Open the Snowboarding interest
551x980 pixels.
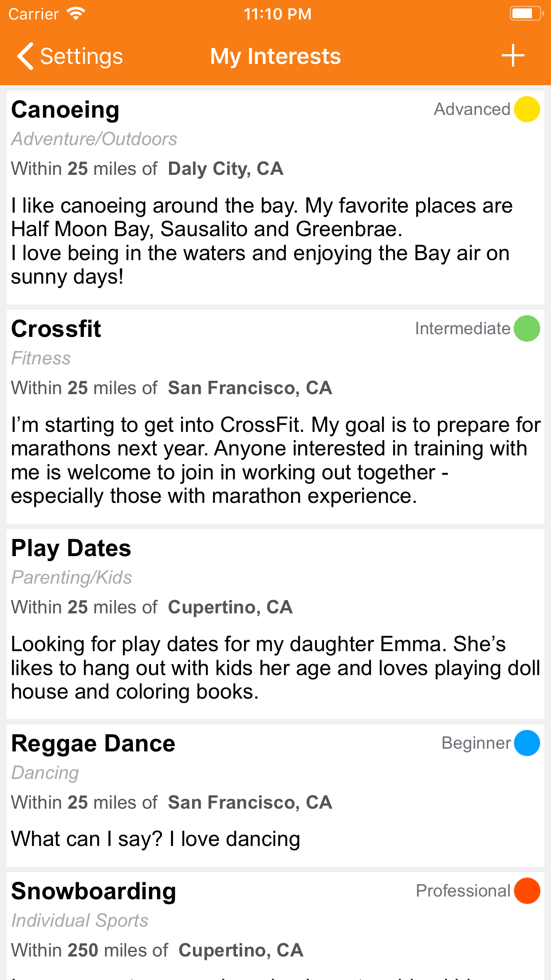coord(94,891)
